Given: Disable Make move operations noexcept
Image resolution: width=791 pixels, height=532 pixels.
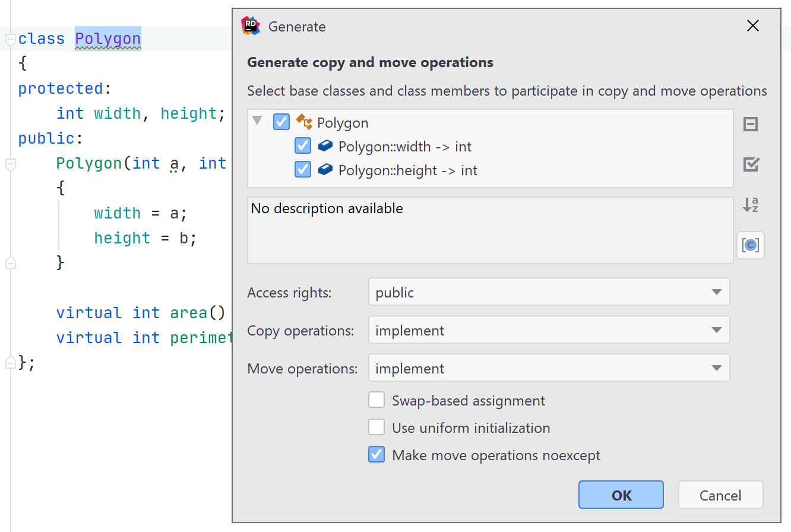Looking at the screenshot, I should [x=376, y=454].
